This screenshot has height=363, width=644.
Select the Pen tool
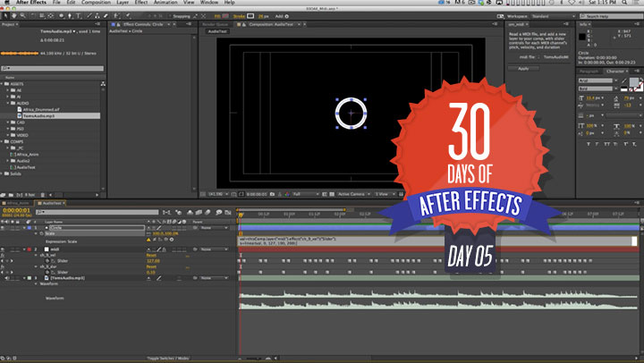tap(70, 16)
